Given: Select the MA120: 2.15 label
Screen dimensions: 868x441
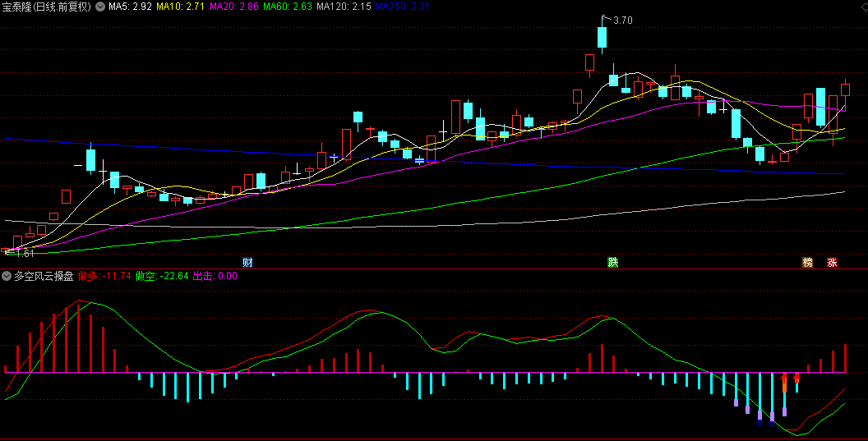Looking at the screenshot, I should point(344,7).
